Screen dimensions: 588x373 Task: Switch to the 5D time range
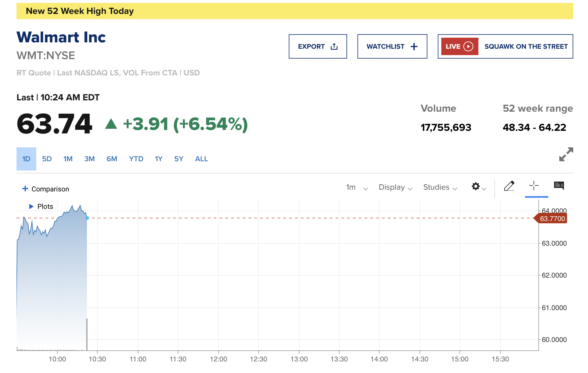click(x=47, y=159)
